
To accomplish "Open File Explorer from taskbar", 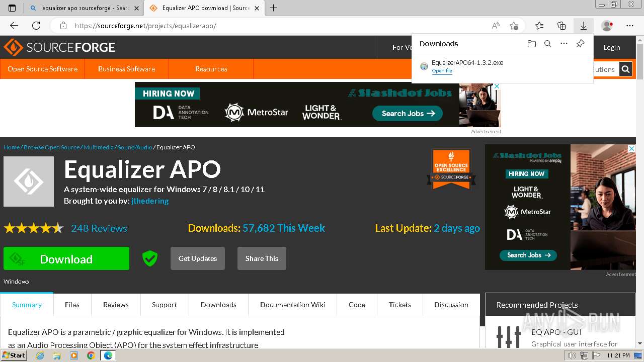I will [57, 355].
